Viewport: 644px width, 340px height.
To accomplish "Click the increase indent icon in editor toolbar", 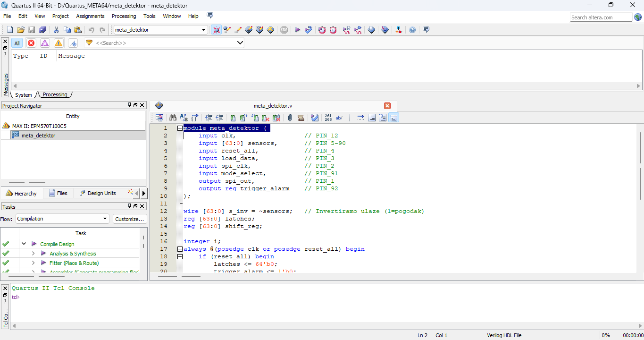I will (x=209, y=118).
